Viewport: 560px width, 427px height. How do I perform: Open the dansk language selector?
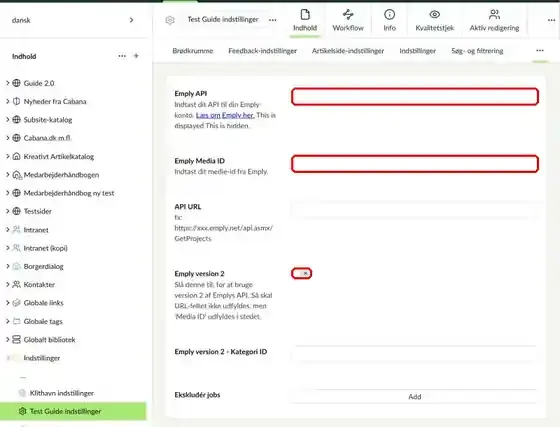click(73, 20)
